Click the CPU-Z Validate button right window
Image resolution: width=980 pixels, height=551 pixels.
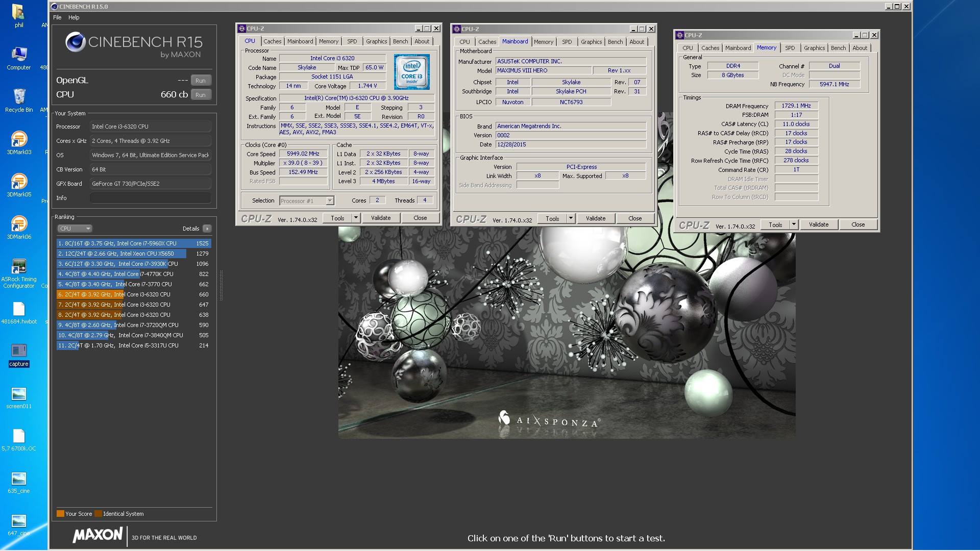(x=818, y=224)
